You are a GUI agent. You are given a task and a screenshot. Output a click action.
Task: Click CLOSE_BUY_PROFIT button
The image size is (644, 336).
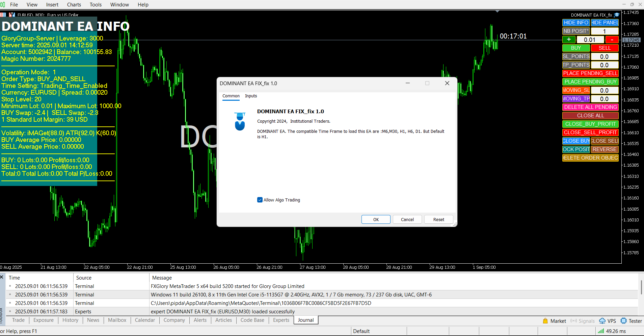coord(590,124)
